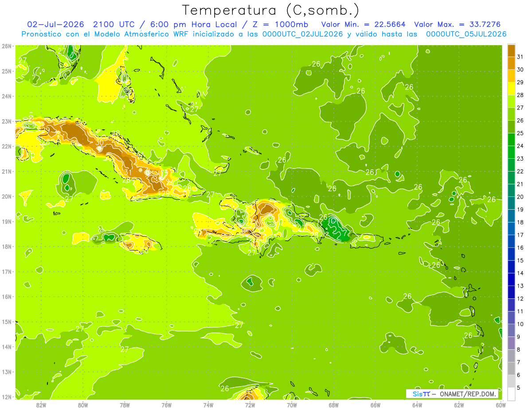Click the "0000UTC_02JUL2026" initialization time

pyautogui.click(x=303, y=34)
